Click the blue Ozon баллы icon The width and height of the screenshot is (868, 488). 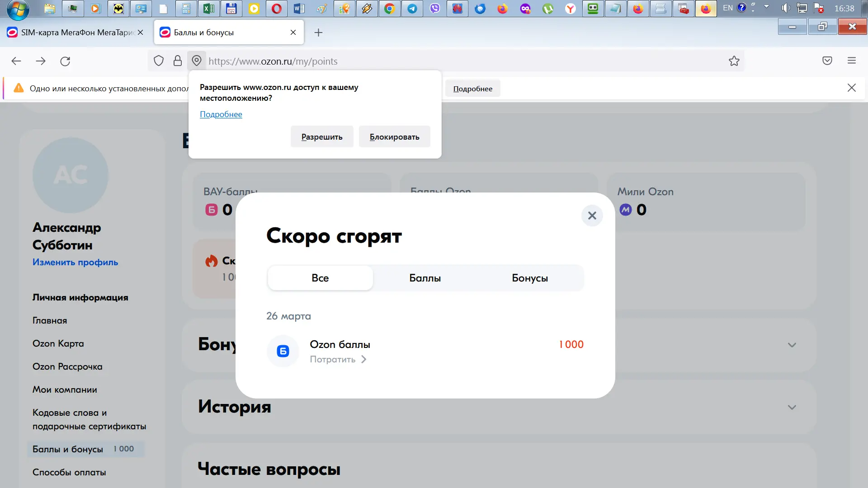(283, 351)
